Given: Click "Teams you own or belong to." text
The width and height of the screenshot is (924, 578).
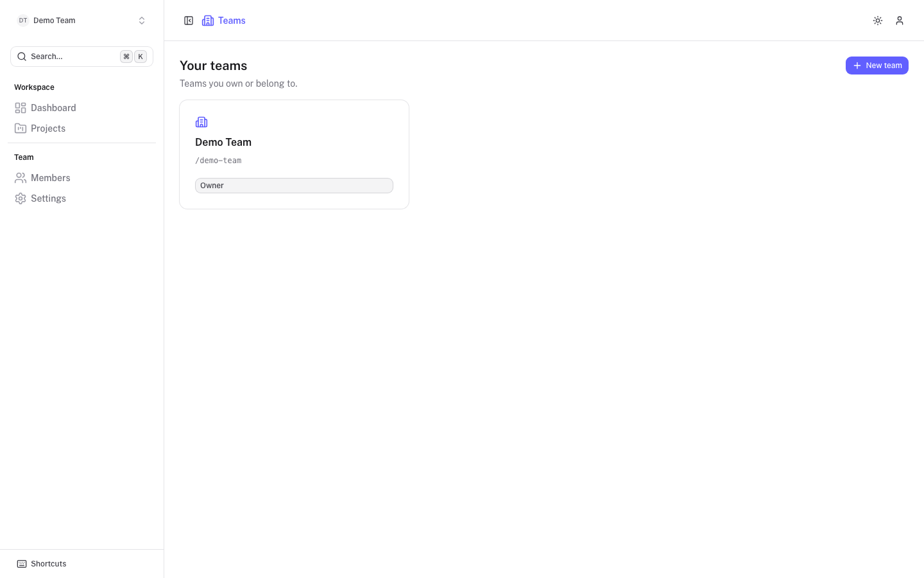Looking at the screenshot, I should 239,83.
